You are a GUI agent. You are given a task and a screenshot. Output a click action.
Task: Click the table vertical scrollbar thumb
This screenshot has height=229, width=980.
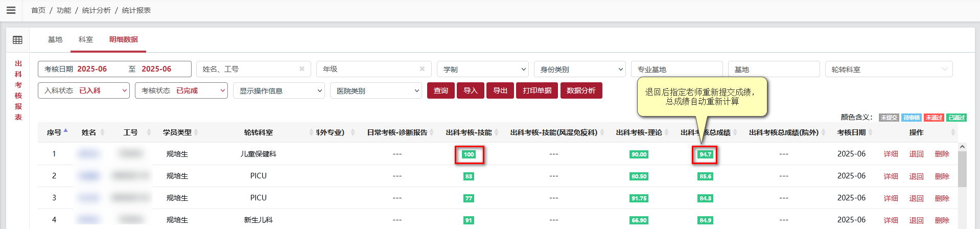(962, 170)
